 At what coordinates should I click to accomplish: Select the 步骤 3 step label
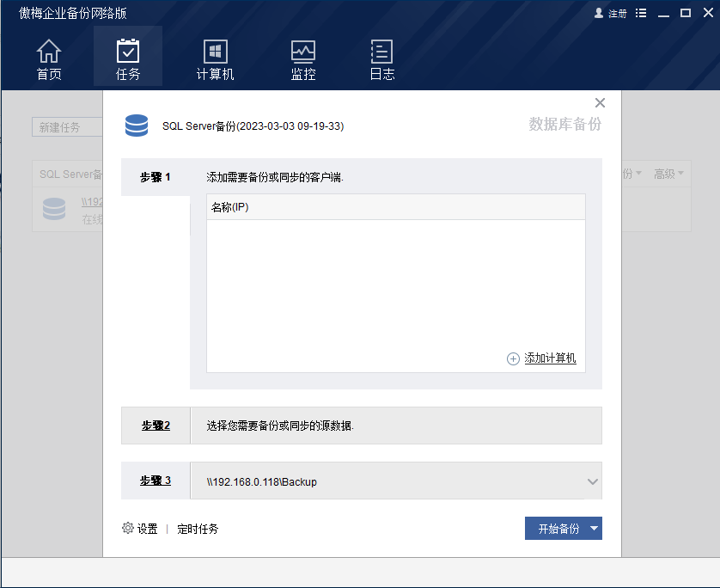[x=156, y=481]
